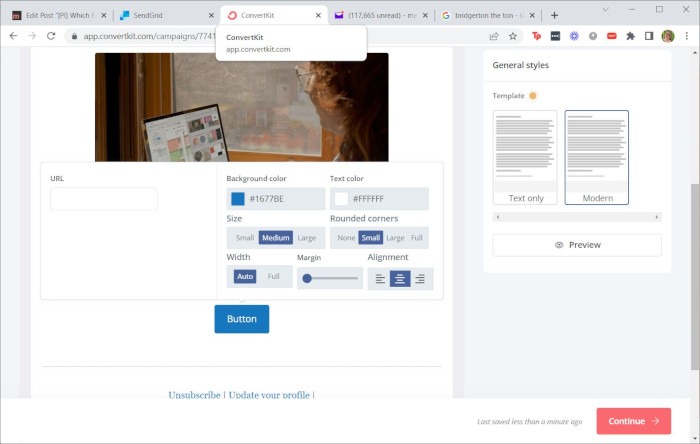Reload the ConvertKit page

coord(51,36)
